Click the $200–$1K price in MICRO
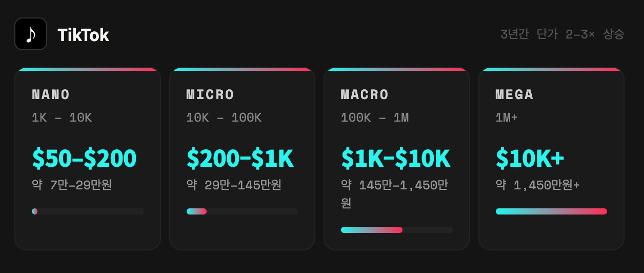644x273 pixels. point(240,159)
